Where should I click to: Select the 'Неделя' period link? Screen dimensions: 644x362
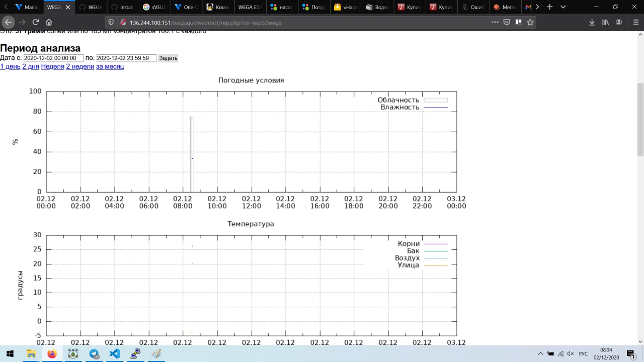point(53,66)
